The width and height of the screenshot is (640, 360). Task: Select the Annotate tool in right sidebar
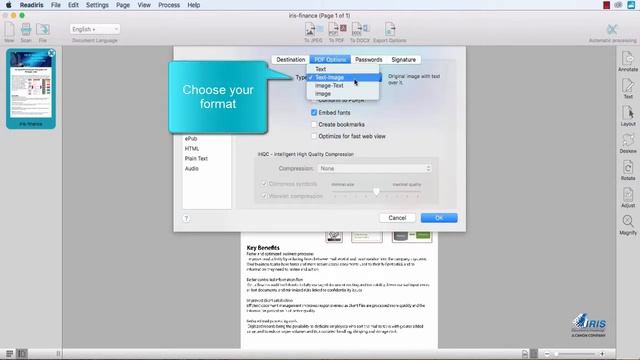(x=628, y=59)
